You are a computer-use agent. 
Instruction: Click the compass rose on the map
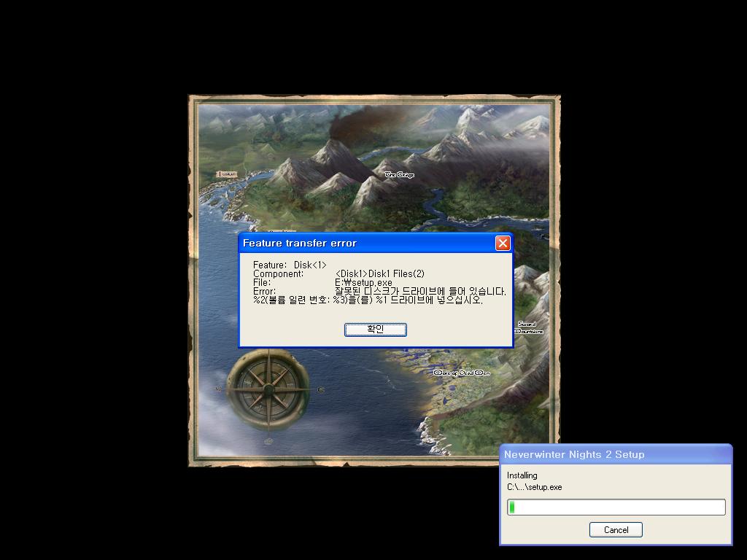click(x=268, y=389)
